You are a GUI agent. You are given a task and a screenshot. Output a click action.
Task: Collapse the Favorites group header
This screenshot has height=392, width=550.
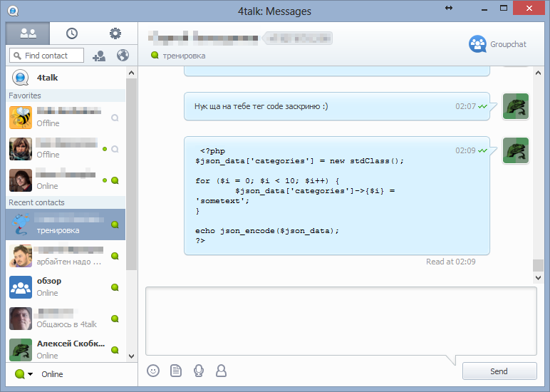pyautogui.click(x=66, y=96)
